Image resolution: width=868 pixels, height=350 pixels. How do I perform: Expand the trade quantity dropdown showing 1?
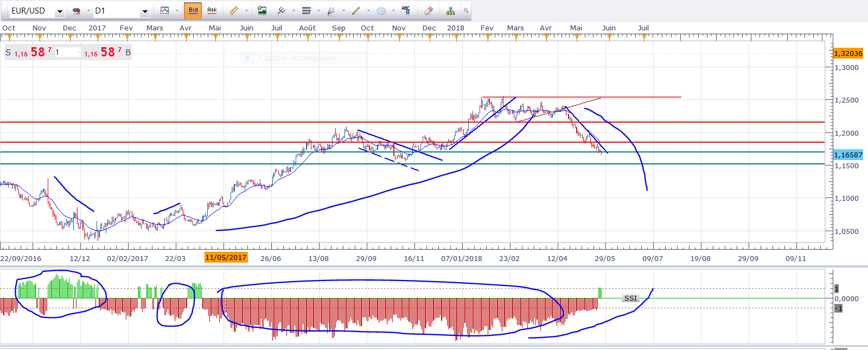(x=78, y=53)
